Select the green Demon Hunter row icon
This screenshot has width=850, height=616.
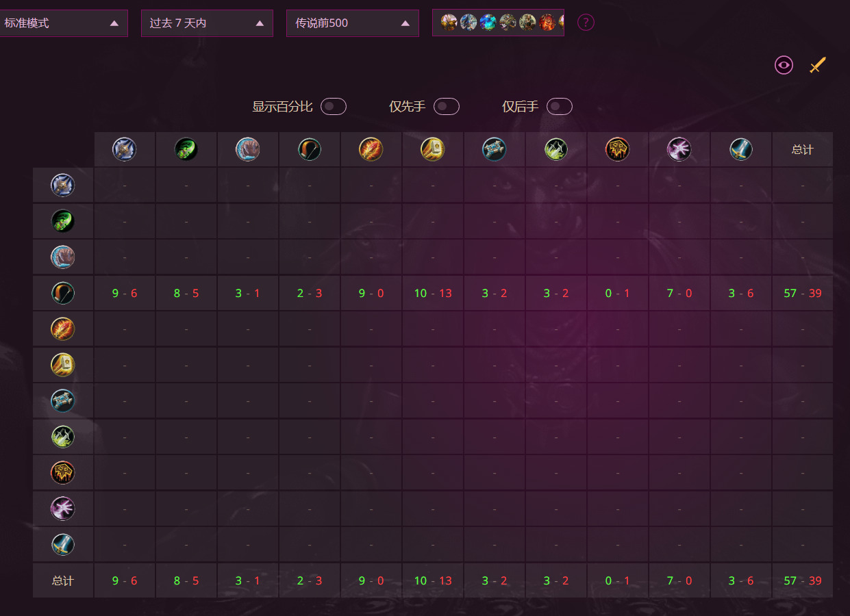[x=63, y=221]
